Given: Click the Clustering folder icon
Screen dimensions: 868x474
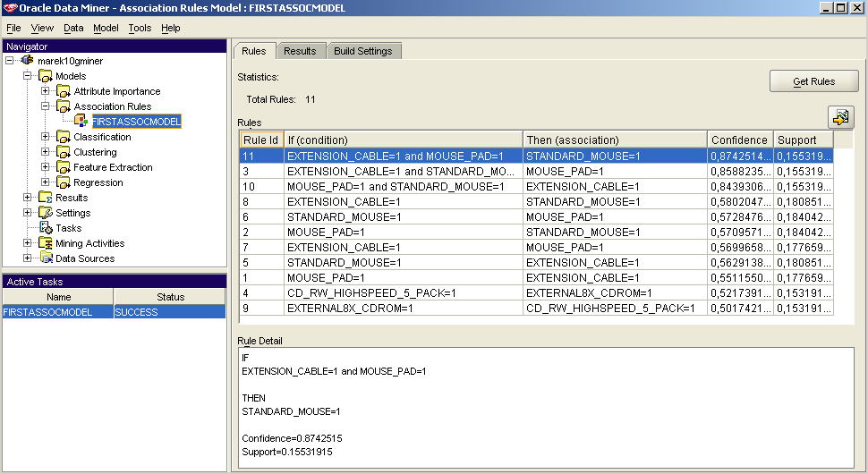Looking at the screenshot, I should coord(64,151).
